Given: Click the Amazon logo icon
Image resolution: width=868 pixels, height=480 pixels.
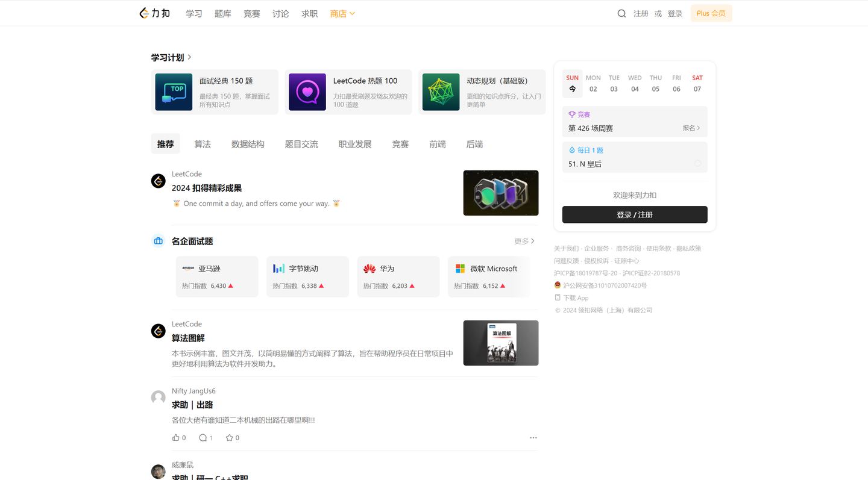Looking at the screenshot, I should click(x=188, y=269).
